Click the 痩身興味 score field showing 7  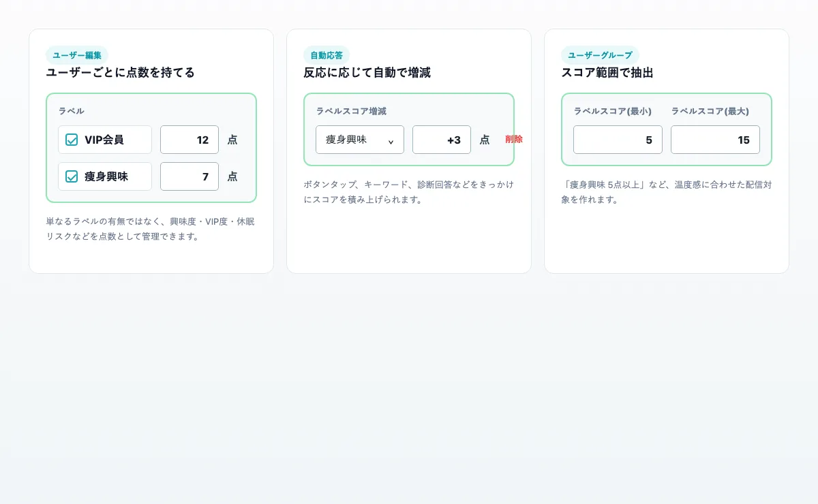coord(190,176)
